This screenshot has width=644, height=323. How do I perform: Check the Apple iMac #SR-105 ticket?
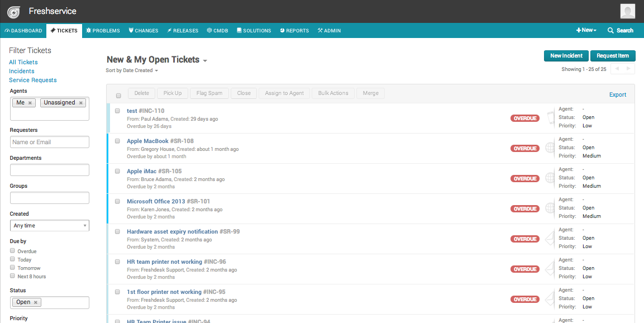(117, 171)
